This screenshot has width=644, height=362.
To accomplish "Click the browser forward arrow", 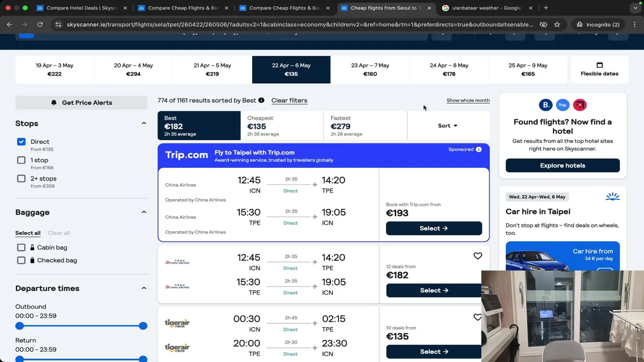I will [x=25, y=24].
